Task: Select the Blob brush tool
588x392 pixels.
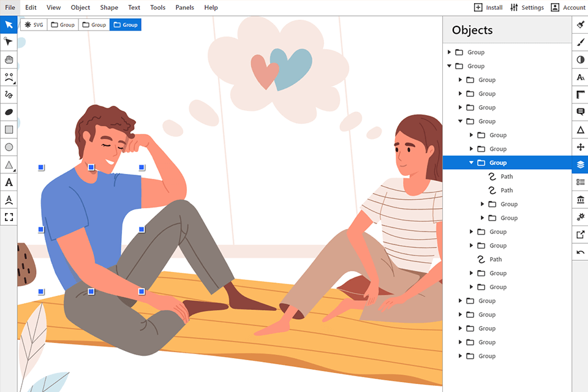Action: click(8, 111)
